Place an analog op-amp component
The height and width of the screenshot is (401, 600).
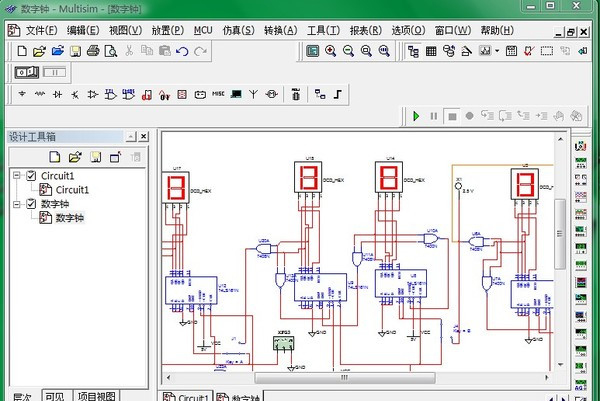point(93,94)
